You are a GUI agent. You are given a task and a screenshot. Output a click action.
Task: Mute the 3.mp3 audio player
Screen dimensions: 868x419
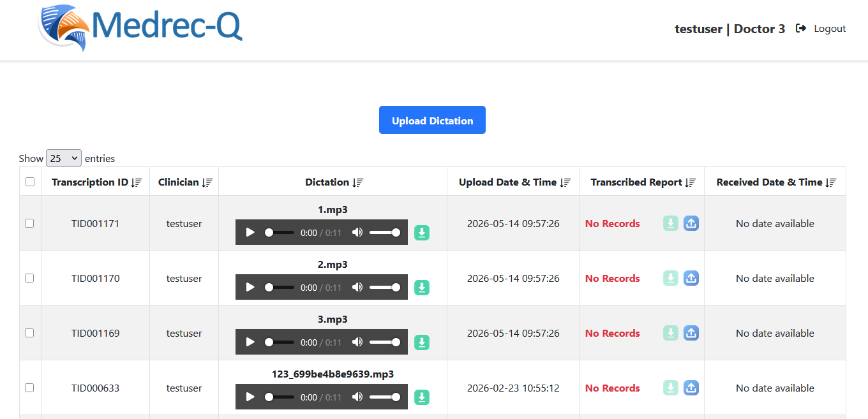(x=357, y=342)
